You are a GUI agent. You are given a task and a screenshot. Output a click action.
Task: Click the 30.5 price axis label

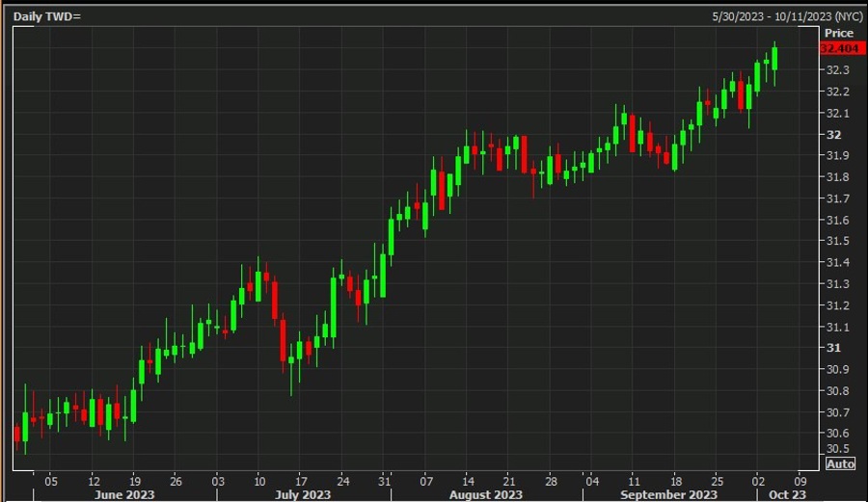tap(837, 449)
